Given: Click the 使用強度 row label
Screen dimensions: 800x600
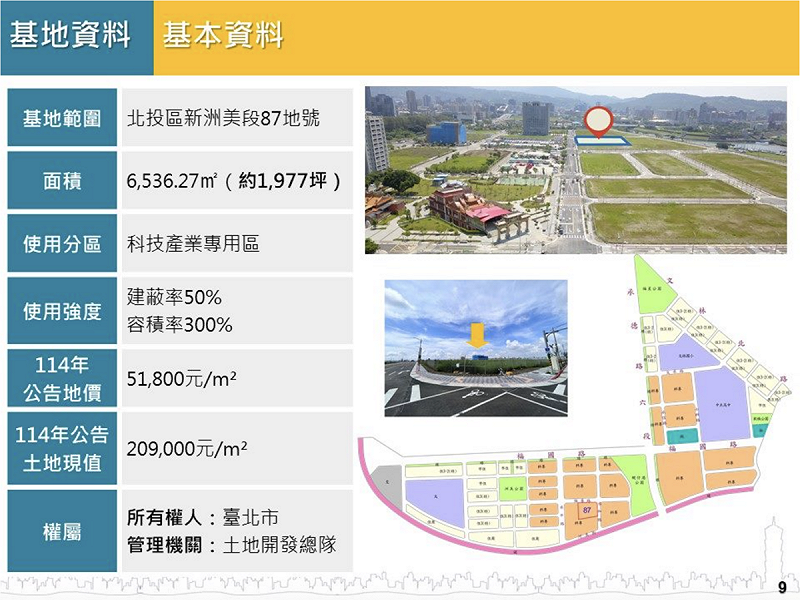Looking at the screenshot, I should pyautogui.click(x=62, y=311).
